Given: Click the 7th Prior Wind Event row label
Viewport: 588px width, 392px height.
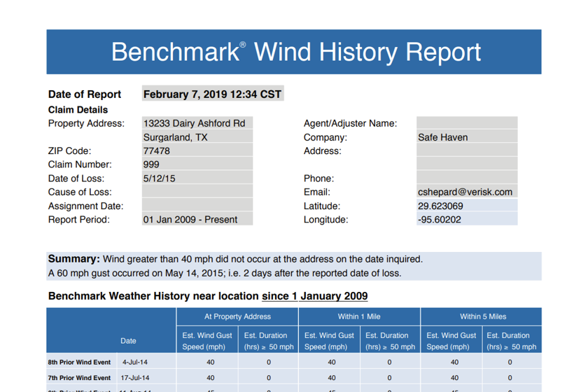Looking at the screenshot, I should click(x=79, y=378).
